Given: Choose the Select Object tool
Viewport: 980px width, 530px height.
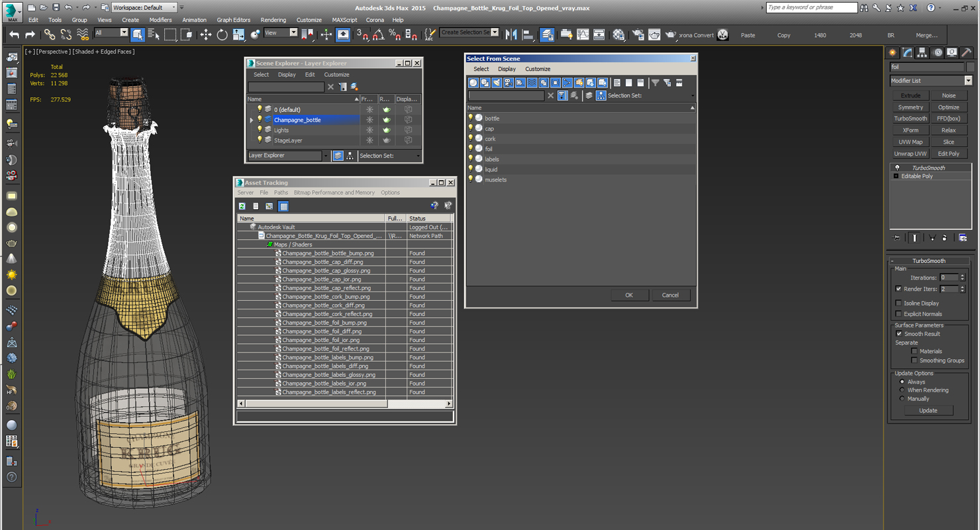Looking at the screenshot, I should pos(138,34).
